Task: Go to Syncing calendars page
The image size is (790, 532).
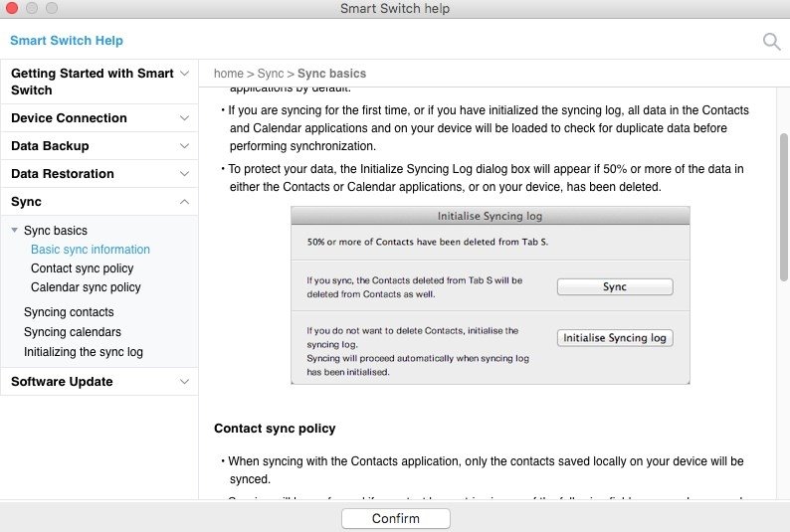Action: [72, 332]
